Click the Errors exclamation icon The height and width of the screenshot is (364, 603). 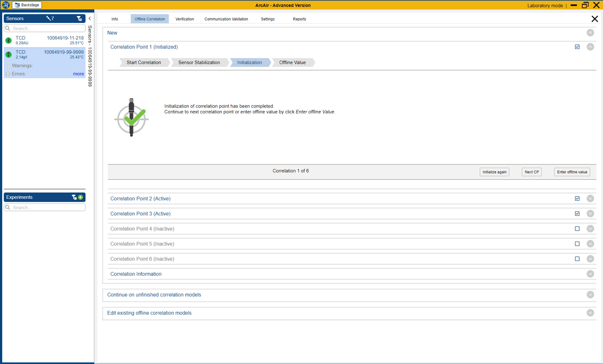pyautogui.click(x=8, y=74)
